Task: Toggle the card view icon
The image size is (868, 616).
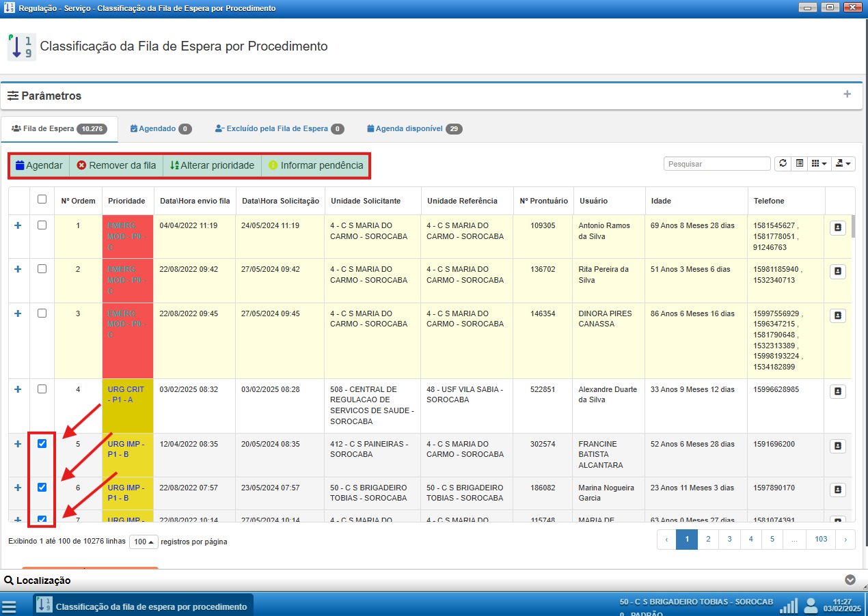Action: [x=799, y=164]
